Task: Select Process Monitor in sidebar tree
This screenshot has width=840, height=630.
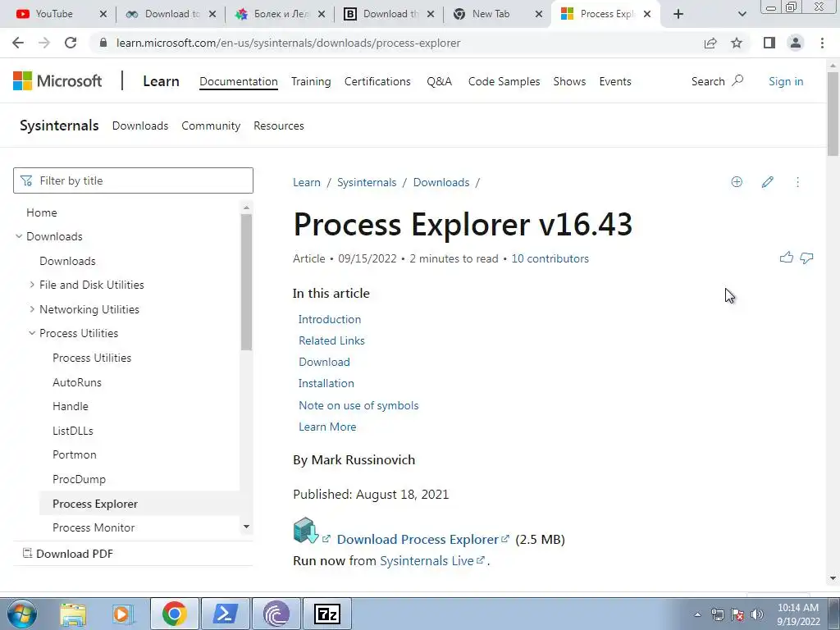Action: click(94, 527)
